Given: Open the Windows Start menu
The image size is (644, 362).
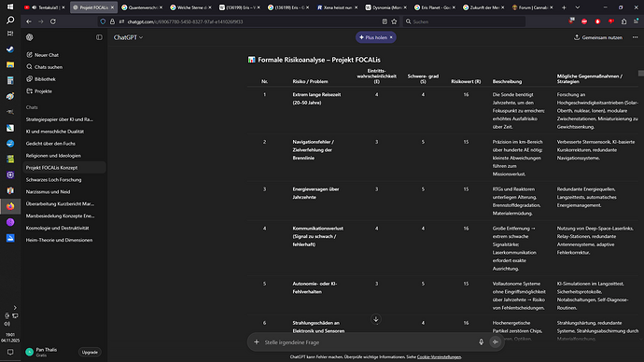Looking at the screenshot, I should pyautogui.click(x=10, y=7).
